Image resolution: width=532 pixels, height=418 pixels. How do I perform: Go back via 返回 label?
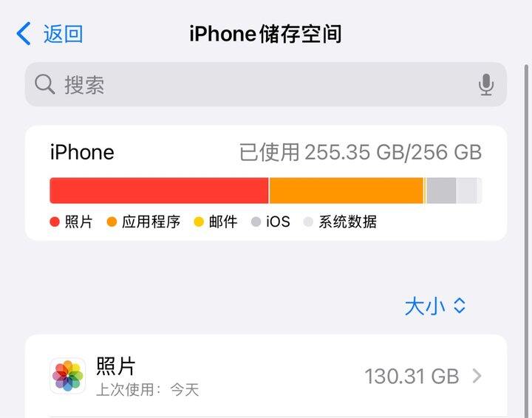point(63,34)
